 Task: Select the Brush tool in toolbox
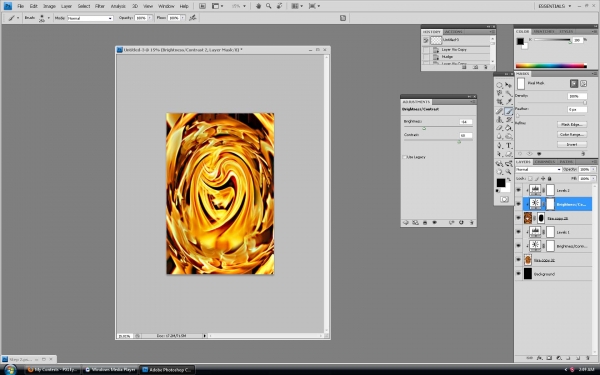pyautogui.click(x=508, y=111)
